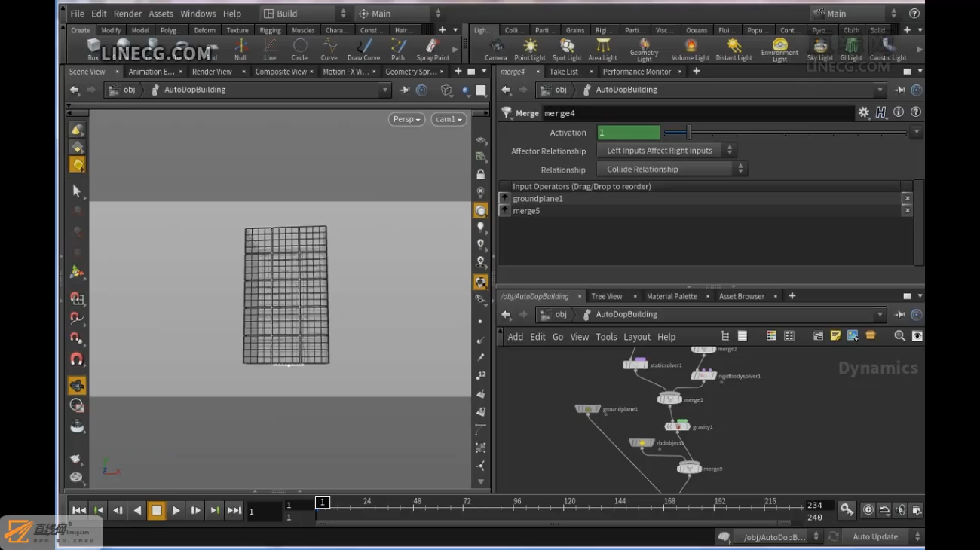Open the File menu
This screenshot has width=980, height=550.
[x=78, y=14]
